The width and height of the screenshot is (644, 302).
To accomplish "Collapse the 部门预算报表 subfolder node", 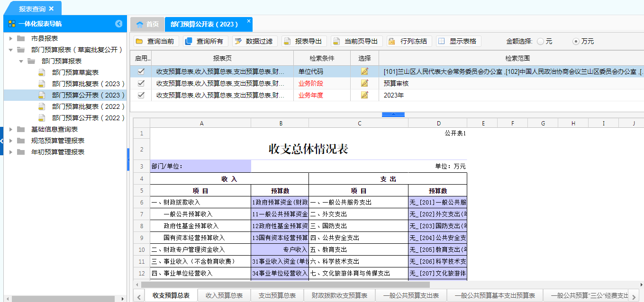I will pyautogui.click(x=21, y=61).
